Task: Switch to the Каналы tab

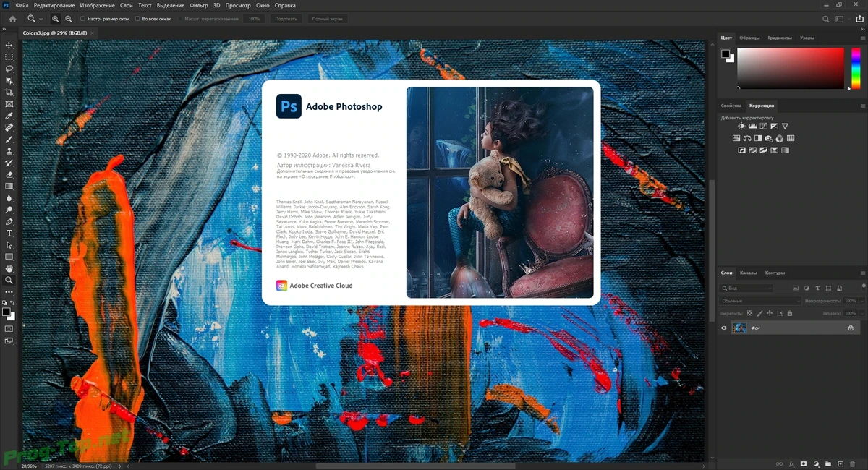Action: (x=748, y=273)
